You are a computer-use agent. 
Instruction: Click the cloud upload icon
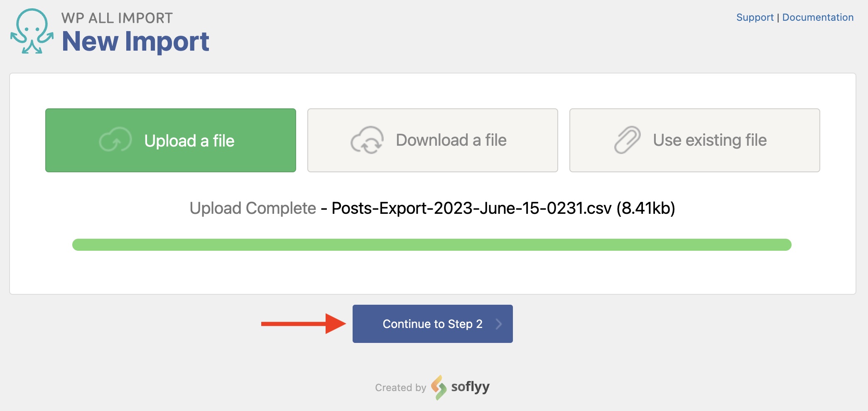click(115, 140)
